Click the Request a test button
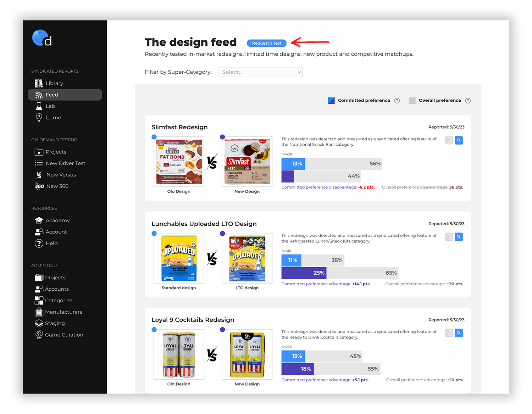This screenshot has height=414, width=532. tap(266, 43)
